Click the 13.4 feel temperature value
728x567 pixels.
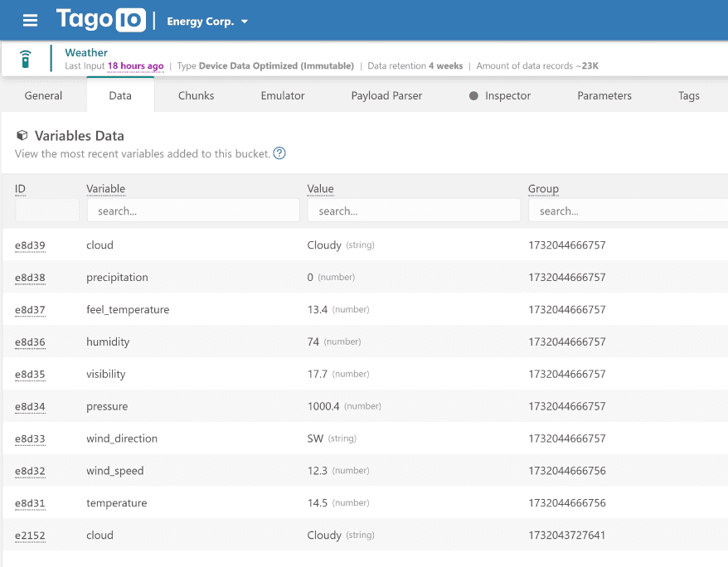coord(317,309)
